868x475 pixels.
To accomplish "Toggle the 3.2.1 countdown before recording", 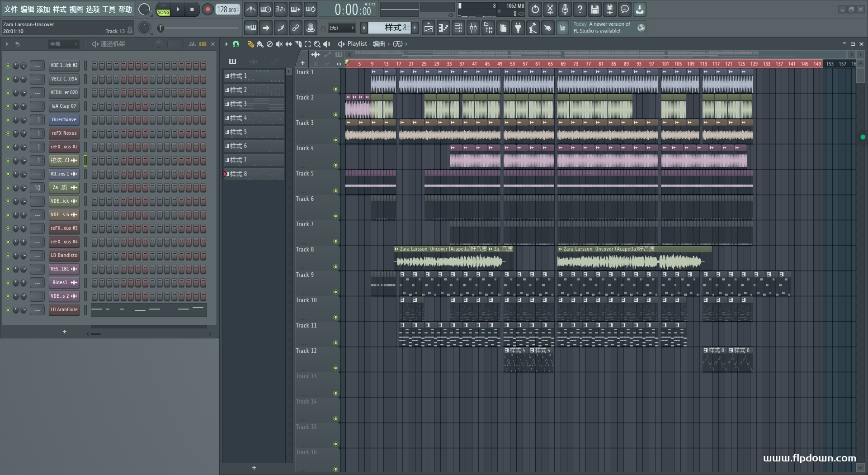I will pos(281,9).
